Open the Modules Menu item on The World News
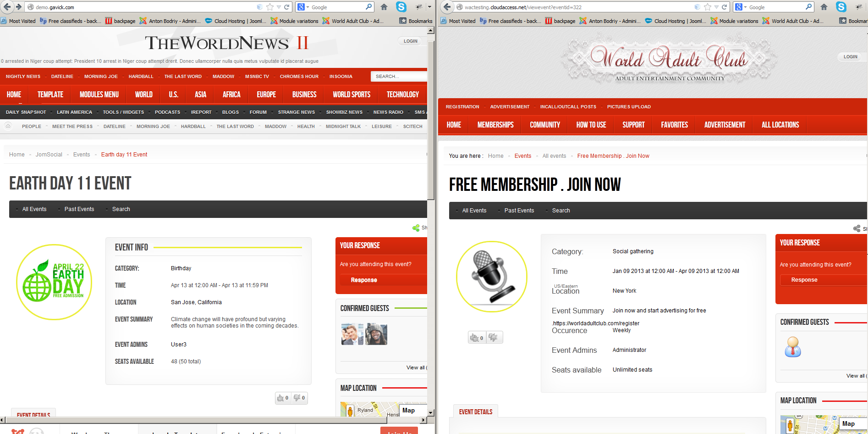This screenshot has height=434, width=868. pyautogui.click(x=99, y=95)
